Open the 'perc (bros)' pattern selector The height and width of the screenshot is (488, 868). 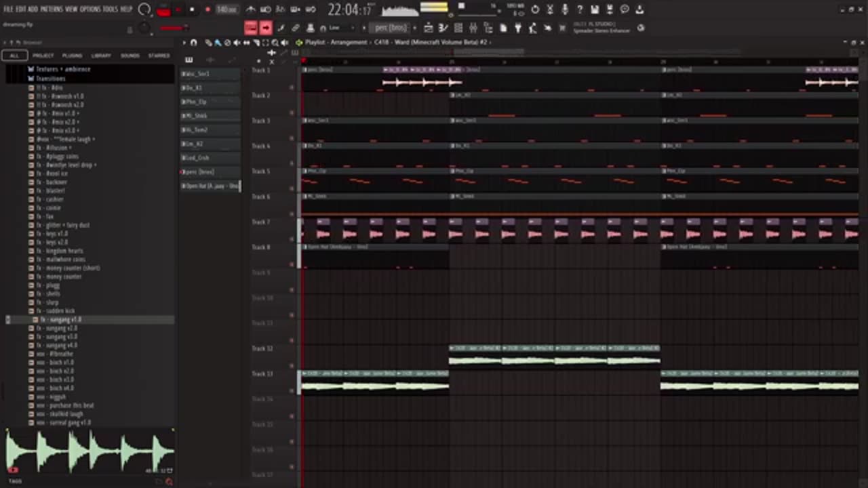(391, 28)
